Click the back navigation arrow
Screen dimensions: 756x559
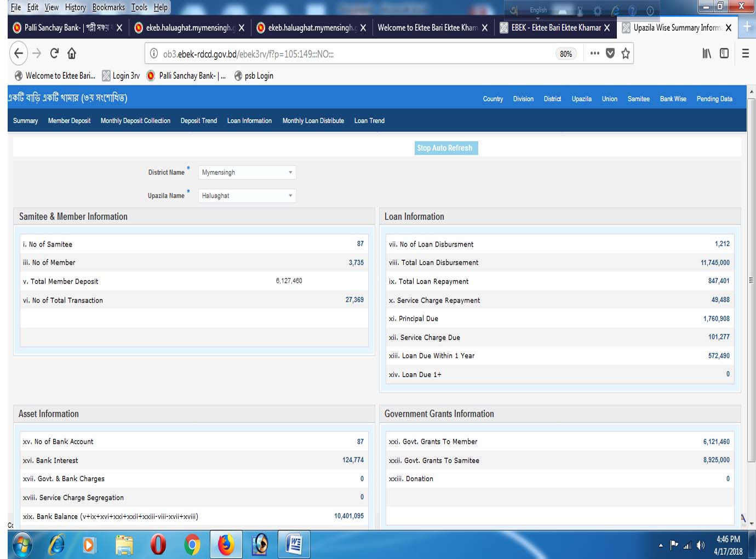pyautogui.click(x=19, y=53)
